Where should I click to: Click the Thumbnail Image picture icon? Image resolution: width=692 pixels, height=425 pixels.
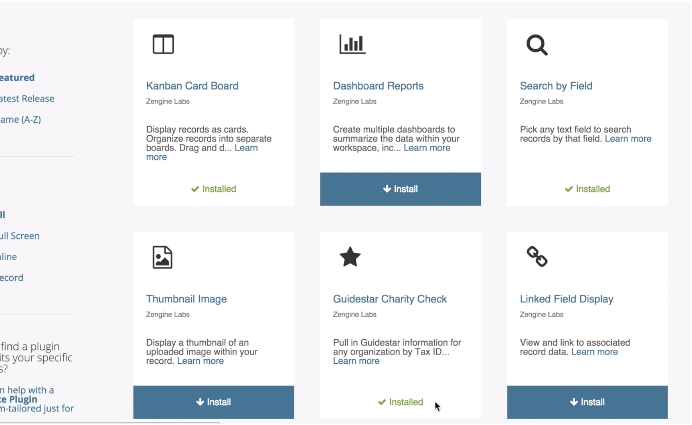162,257
